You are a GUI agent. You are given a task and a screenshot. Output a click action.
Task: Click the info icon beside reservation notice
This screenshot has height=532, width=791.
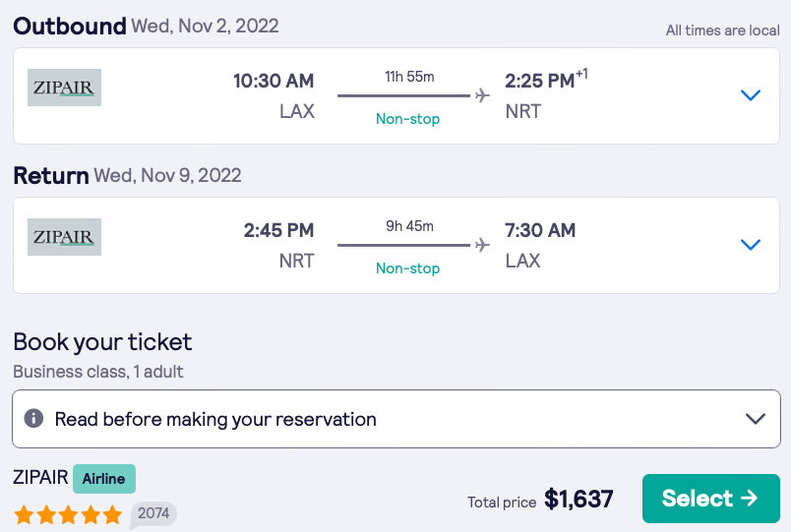[x=33, y=419]
